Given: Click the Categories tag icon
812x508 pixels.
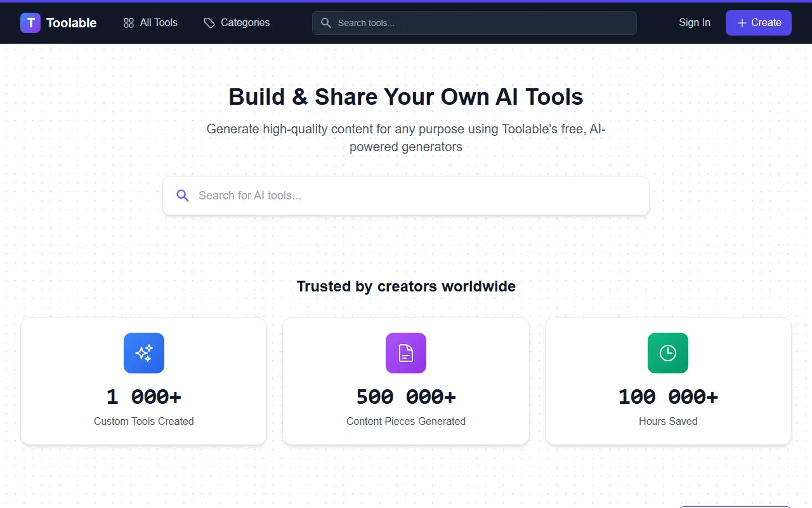Looking at the screenshot, I should 209,23.
